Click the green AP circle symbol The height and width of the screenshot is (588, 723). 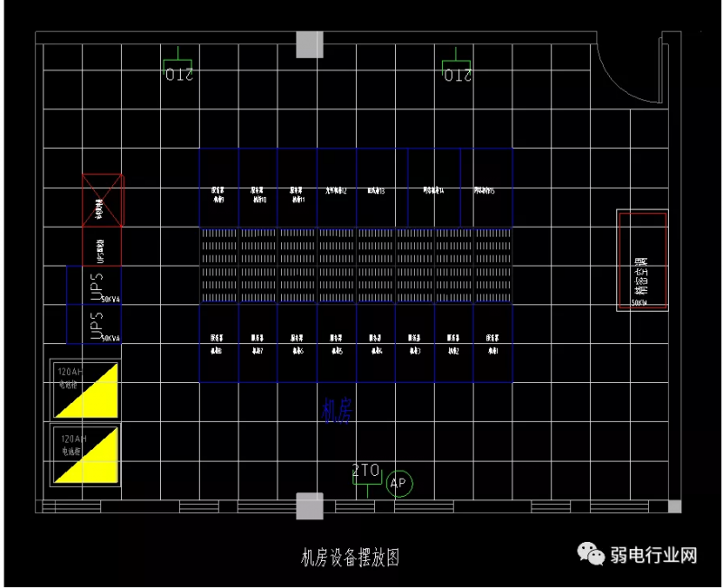click(399, 484)
